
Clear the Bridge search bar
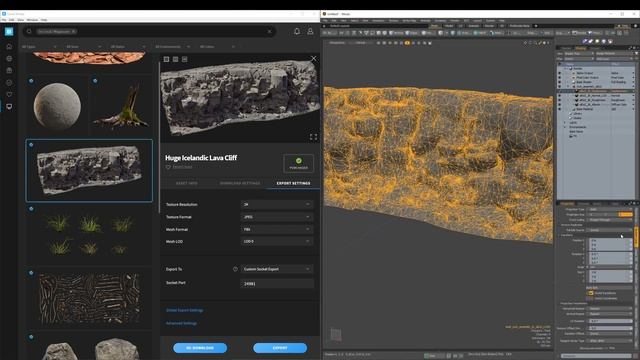click(x=269, y=31)
